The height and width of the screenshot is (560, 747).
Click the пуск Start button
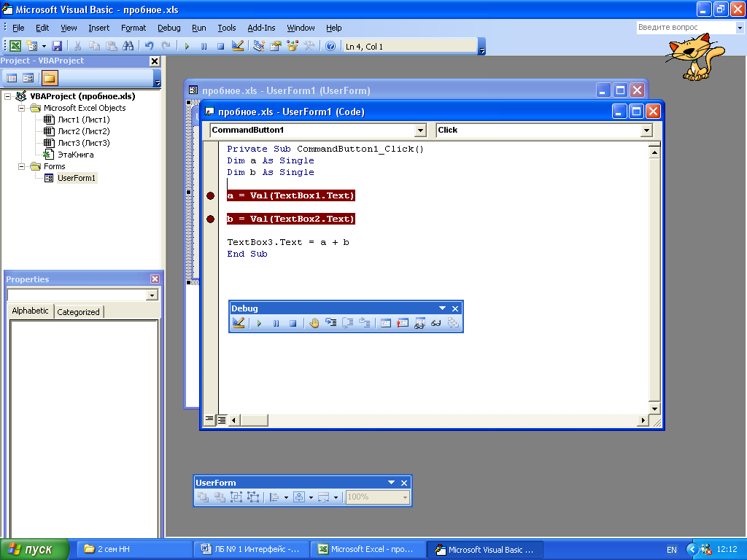click(x=34, y=549)
